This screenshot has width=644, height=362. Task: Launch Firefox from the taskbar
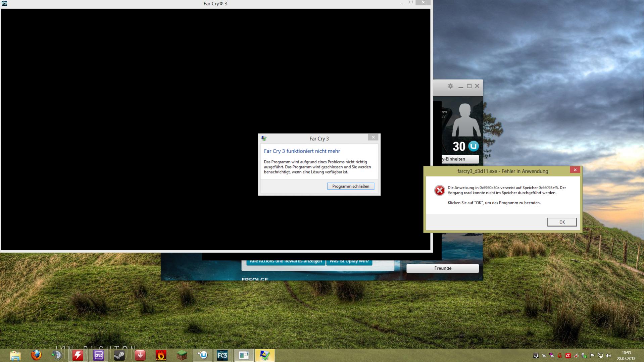pos(36,355)
